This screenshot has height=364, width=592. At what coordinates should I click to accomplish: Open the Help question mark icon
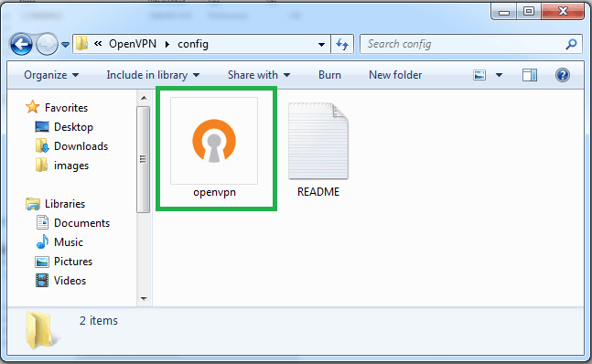point(562,75)
